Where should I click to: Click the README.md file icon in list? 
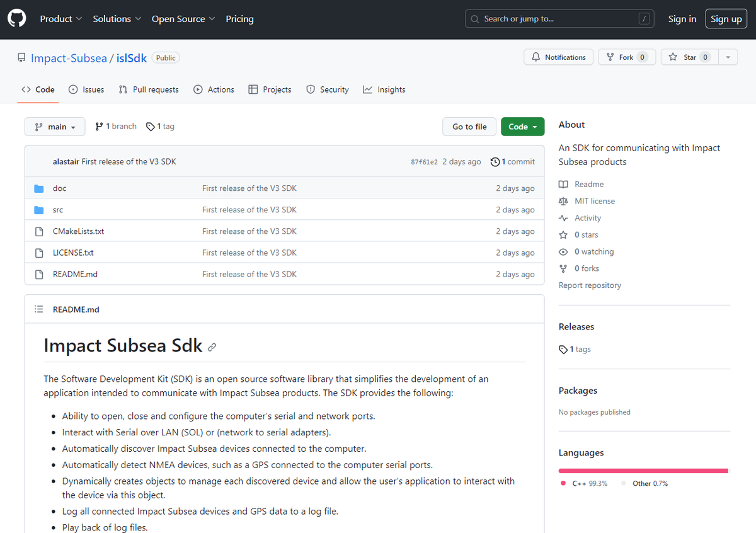click(x=39, y=274)
